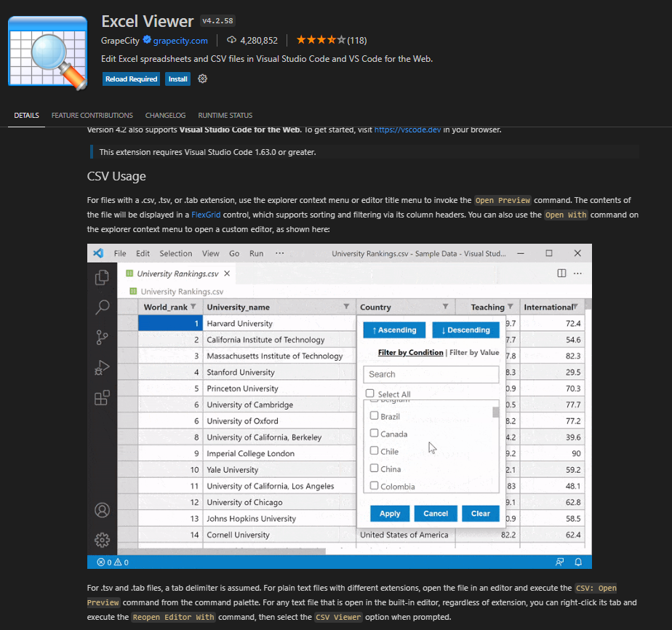The height and width of the screenshot is (630, 672).
Task: Click the feedback icon in the status bar
Action: point(560,562)
